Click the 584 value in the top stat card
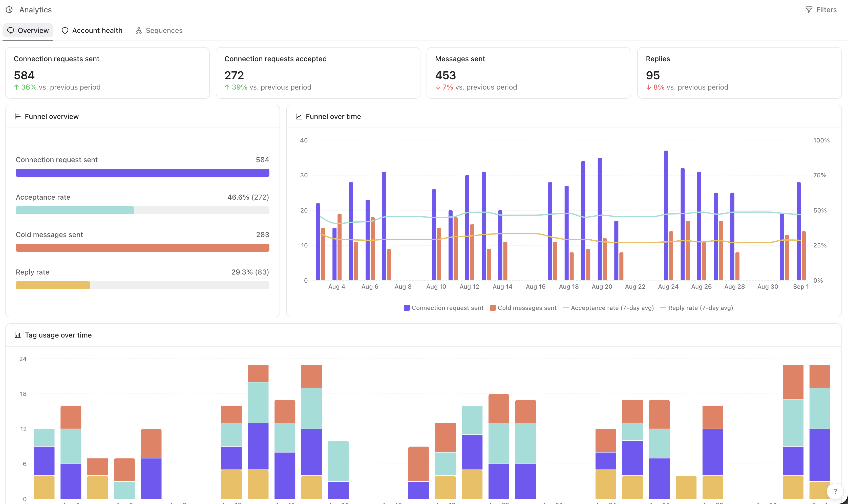Viewport: 848px width, 504px height. tap(25, 75)
